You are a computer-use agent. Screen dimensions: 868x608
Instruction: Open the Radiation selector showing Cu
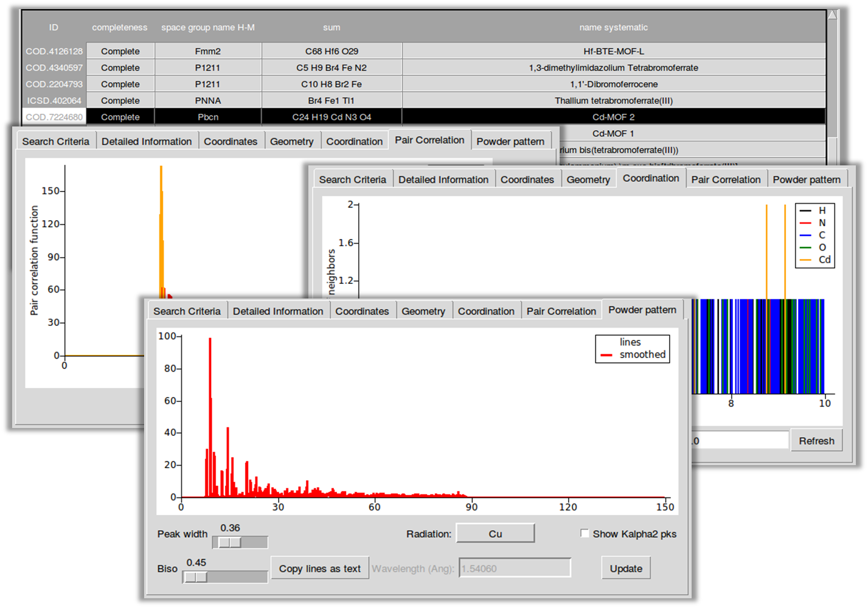495,533
